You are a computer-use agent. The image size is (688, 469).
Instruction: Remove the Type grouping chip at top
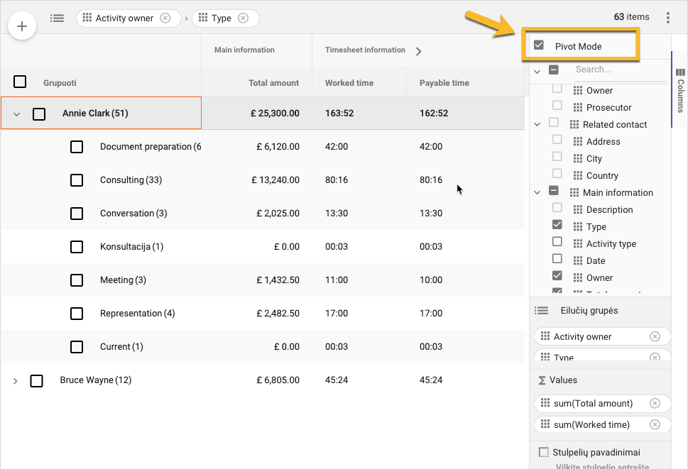tap(243, 18)
